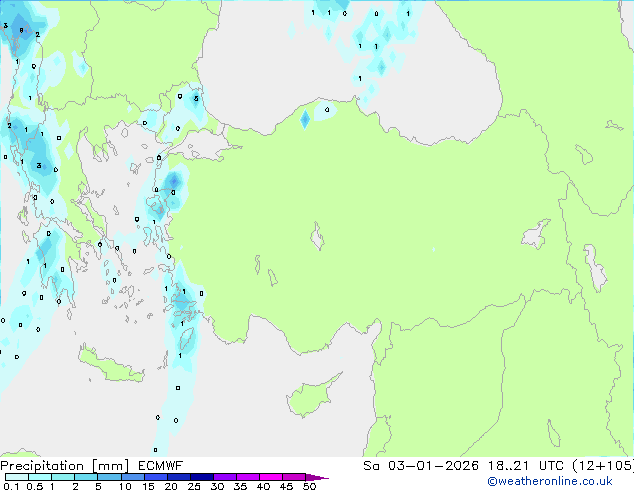The height and width of the screenshot is (490, 634).
Task: Click the "45" legend label
Action: [286, 486]
